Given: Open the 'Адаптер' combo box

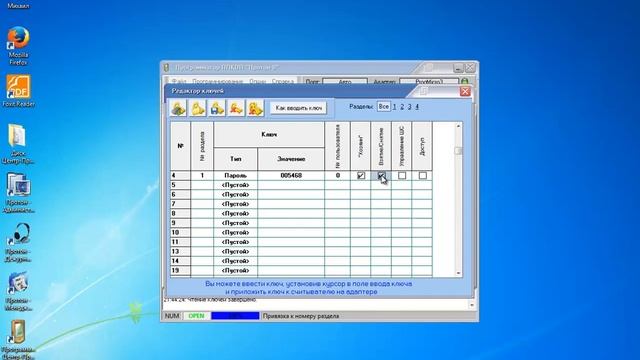Looking at the screenshot, I should pyautogui.click(x=429, y=82).
